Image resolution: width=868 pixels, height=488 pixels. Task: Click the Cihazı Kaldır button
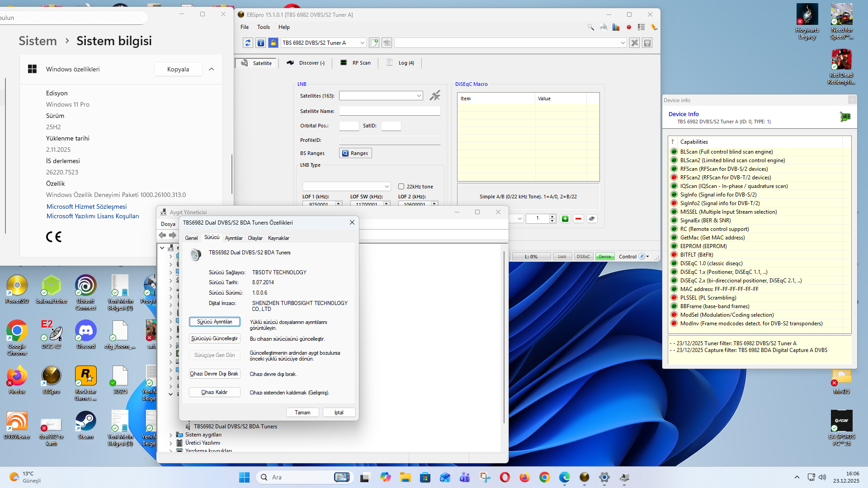[215, 392]
